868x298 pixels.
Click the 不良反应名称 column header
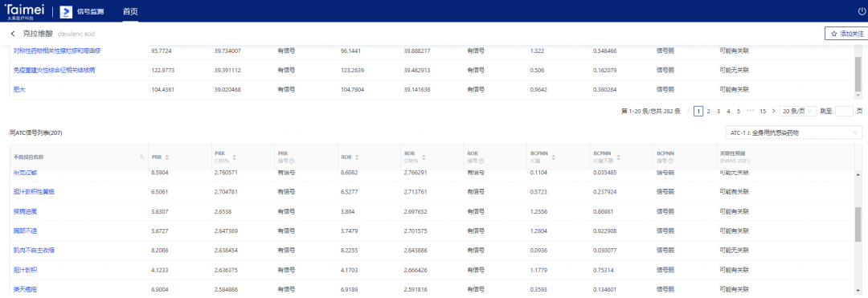click(29, 157)
